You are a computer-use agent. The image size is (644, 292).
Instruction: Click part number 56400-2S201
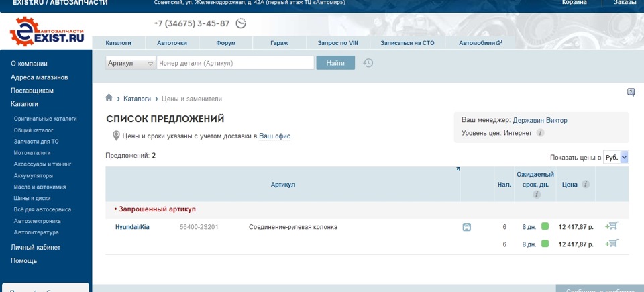(199, 227)
